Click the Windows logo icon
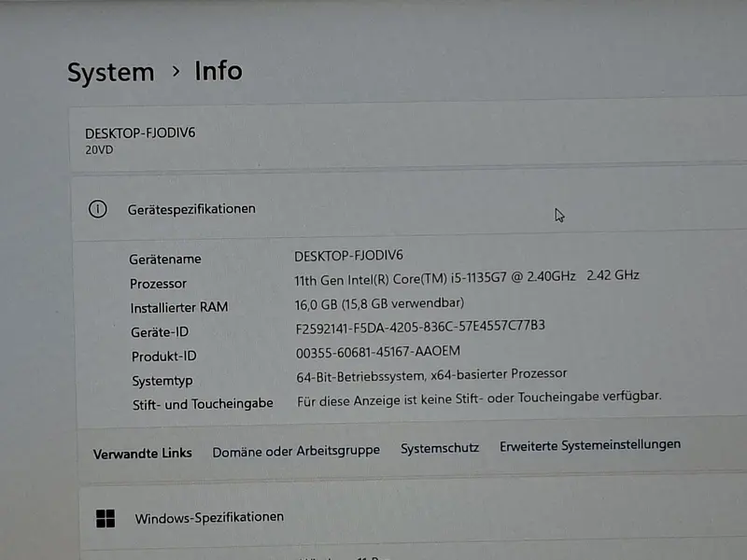747x560 pixels. [106, 519]
